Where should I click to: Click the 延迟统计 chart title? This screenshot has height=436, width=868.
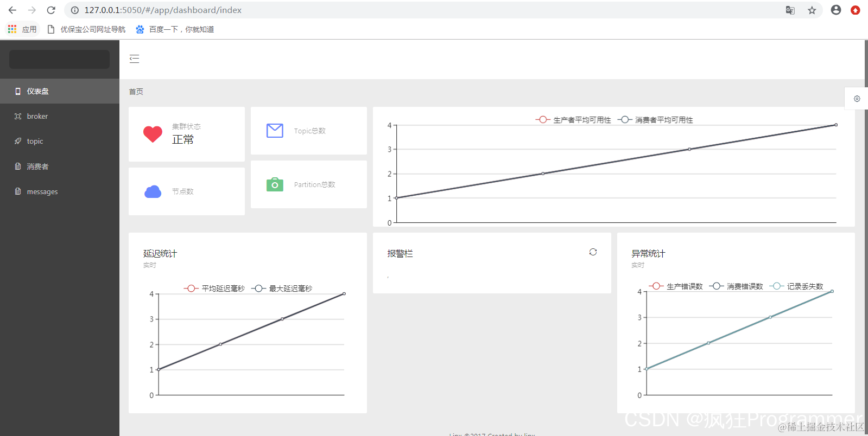tap(160, 253)
